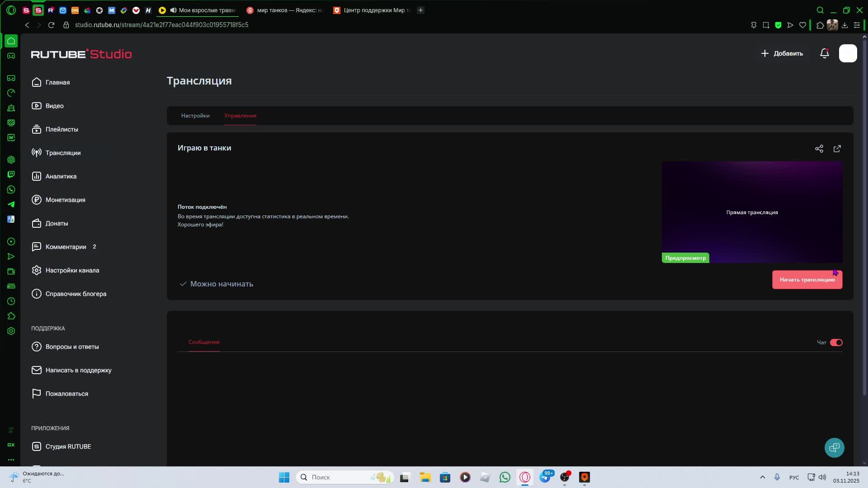Click the stream preview thumbnail
This screenshot has height=488, width=868.
pyautogui.click(x=752, y=212)
